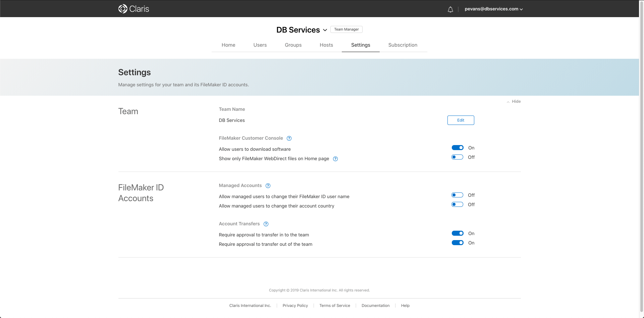This screenshot has height=318, width=644.
Task: Click the FileMaker ID Accounts section heading
Action: pyautogui.click(x=141, y=193)
